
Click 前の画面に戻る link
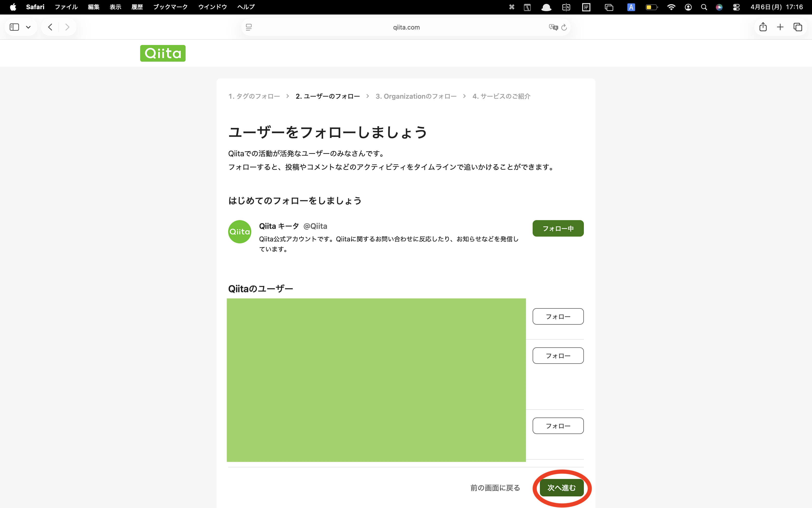click(x=495, y=488)
